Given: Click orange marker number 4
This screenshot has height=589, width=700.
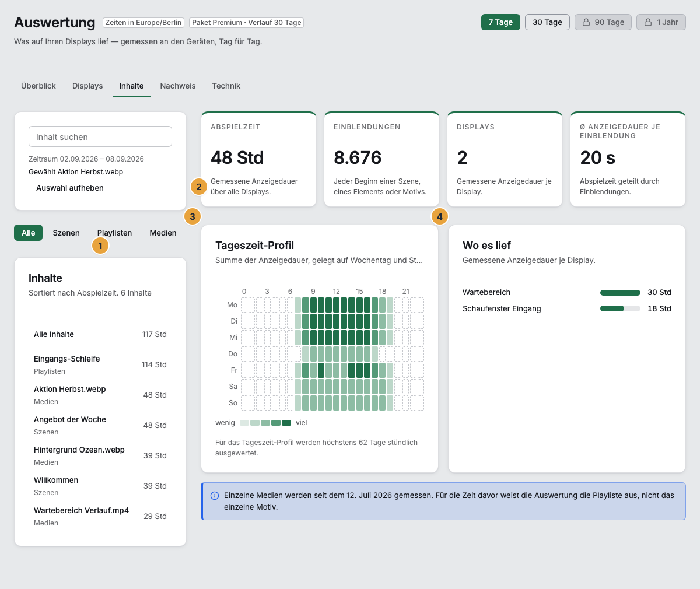Looking at the screenshot, I should coord(440,216).
